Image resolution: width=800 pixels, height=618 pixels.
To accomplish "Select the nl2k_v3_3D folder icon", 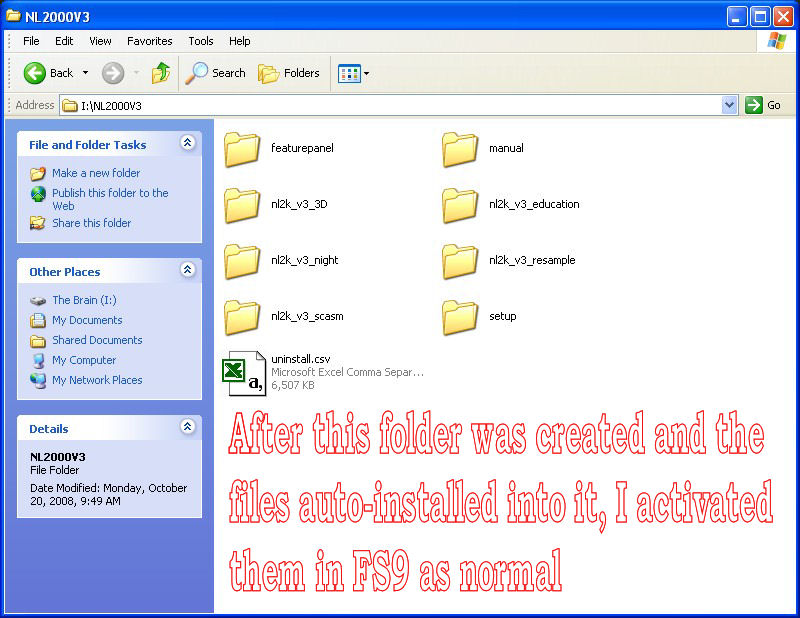I will click(x=242, y=205).
